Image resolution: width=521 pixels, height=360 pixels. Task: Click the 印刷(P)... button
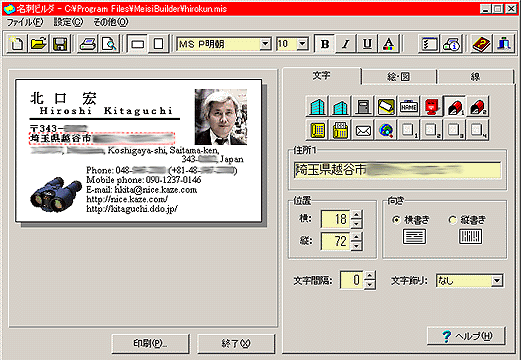tap(150, 343)
